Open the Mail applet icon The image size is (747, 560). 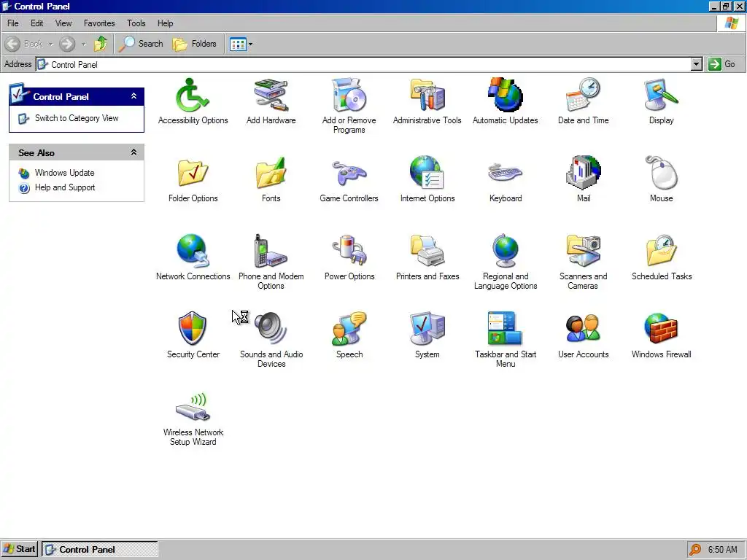click(583, 173)
